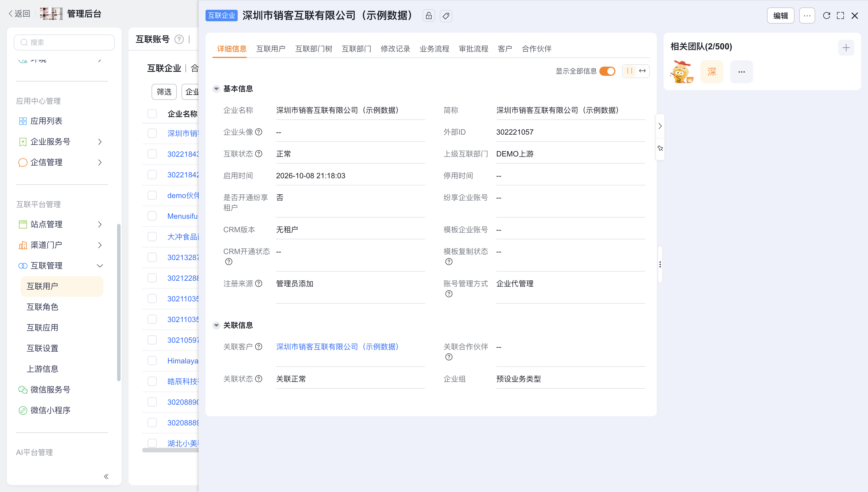The width and height of the screenshot is (868, 492).
Task: Select the two-column layout icon
Action: click(629, 71)
